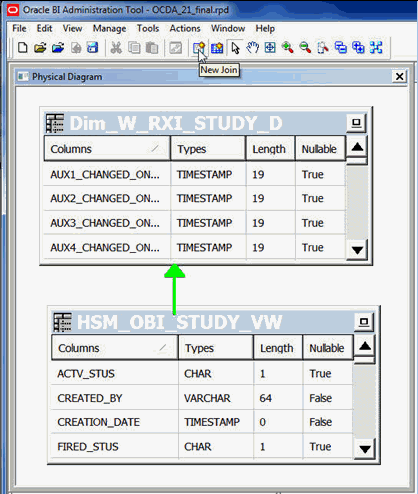
Task: Sort by Columns header in HSM_OBI_STUDY_VW
Action: pyautogui.click(x=115, y=348)
